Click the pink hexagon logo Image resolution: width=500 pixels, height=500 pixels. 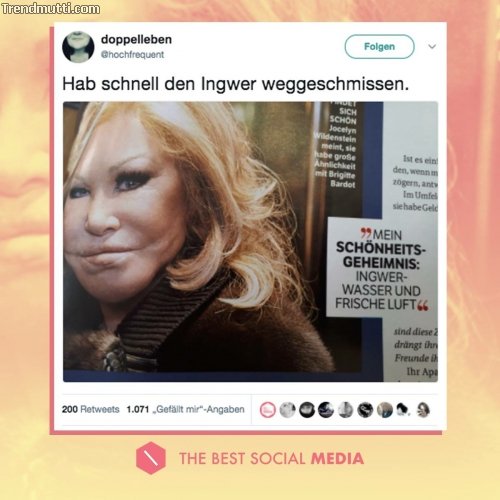pyautogui.click(x=151, y=458)
